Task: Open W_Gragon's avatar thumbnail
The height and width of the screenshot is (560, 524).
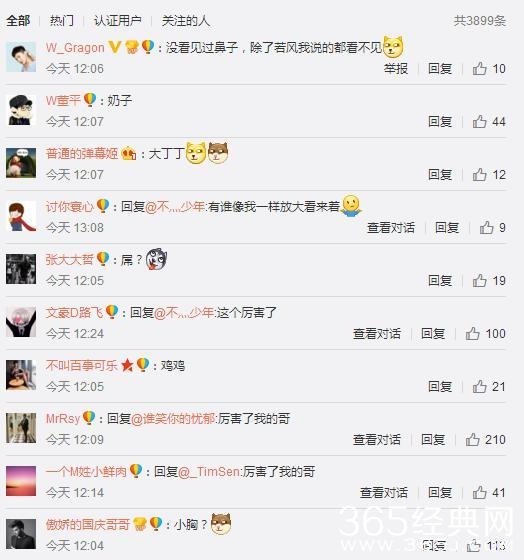Action: pyautogui.click(x=21, y=57)
